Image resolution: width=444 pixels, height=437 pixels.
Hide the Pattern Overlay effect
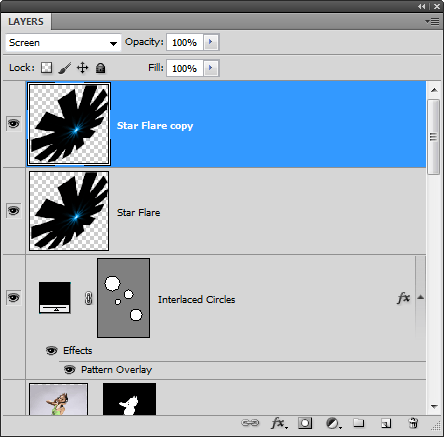[69, 370]
